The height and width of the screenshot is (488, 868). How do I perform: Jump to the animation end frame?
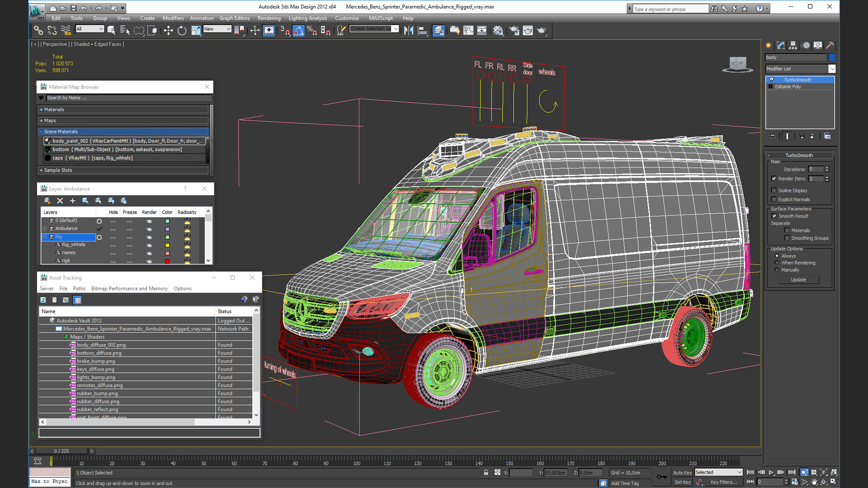(792, 472)
